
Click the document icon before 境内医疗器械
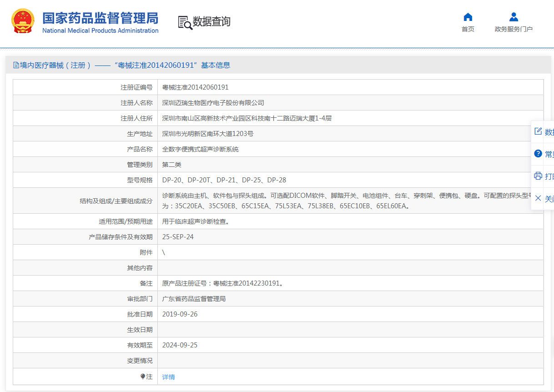coord(16,65)
